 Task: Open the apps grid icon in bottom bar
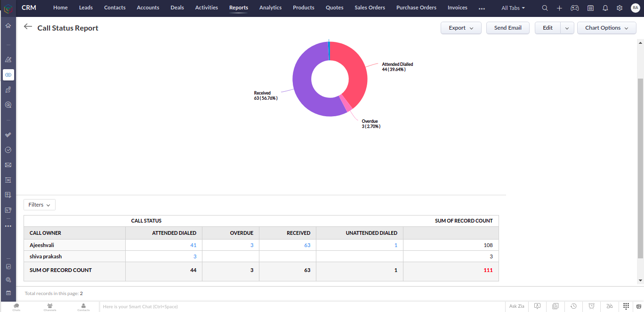point(626,306)
